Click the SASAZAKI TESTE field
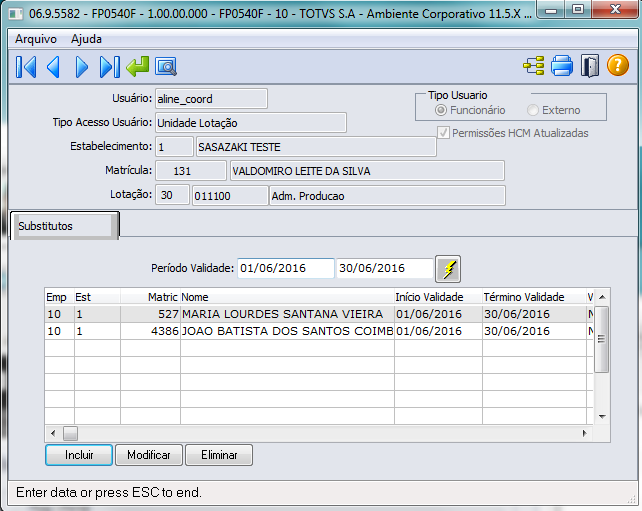The height and width of the screenshot is (511, 642). (316, 147)
